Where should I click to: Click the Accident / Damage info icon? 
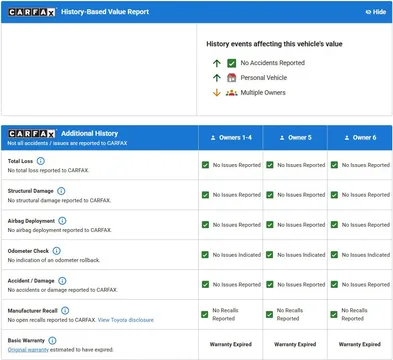62,281
